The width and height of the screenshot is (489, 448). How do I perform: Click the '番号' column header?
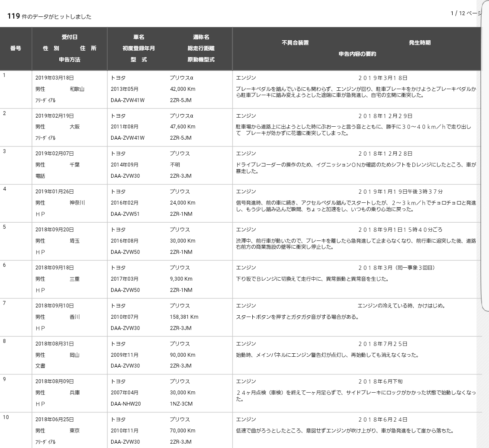click(16, 48)
